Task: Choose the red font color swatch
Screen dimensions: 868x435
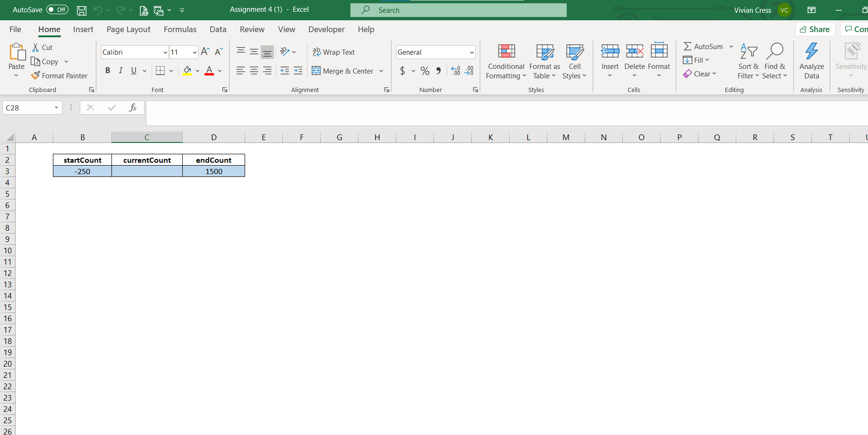Action: [x=209, y=73]
